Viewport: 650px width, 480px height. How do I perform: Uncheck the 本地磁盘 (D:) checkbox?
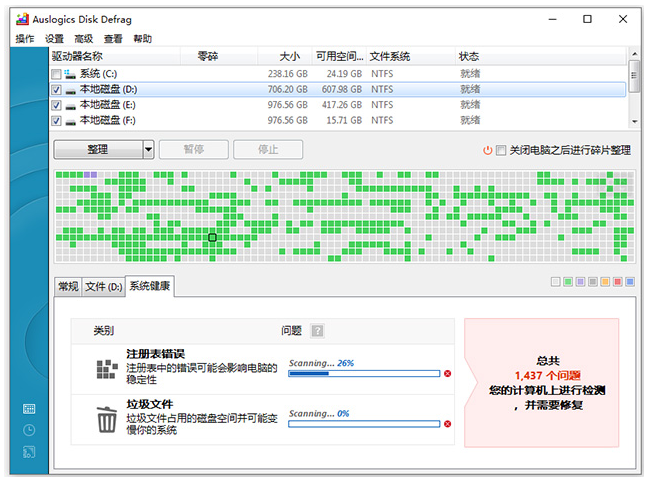(x=56, y=90)
